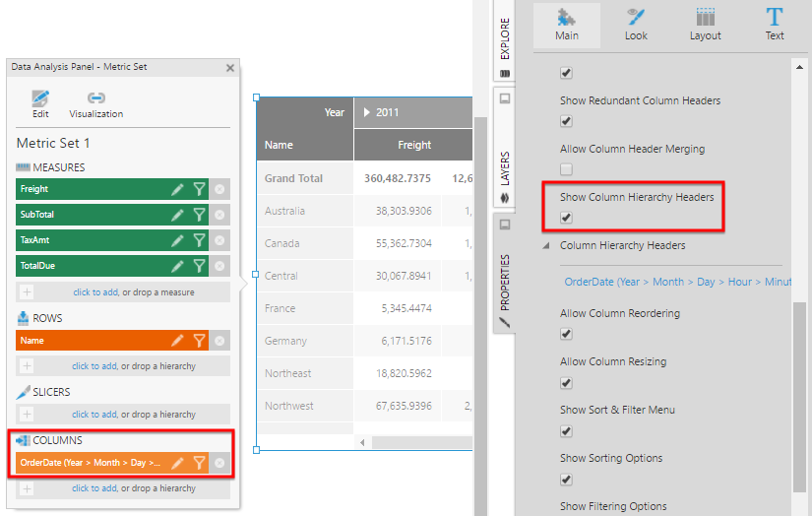Expand the 2011 year column header

coord(367,112)
